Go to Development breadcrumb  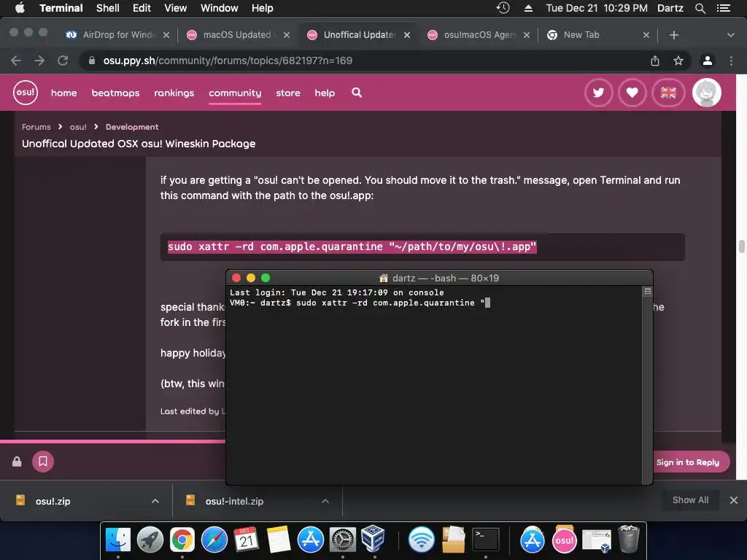[x=132, y=127]
